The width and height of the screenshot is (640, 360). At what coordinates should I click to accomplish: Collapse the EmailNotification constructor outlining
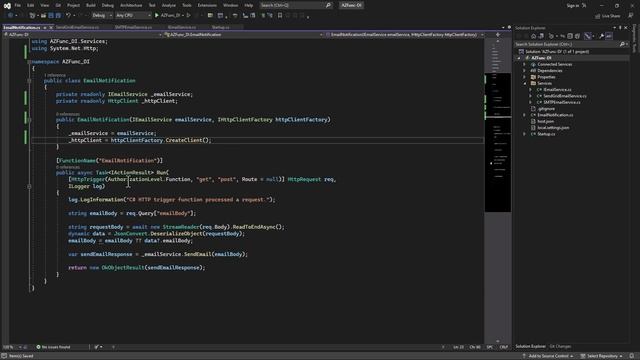[29, 120]
